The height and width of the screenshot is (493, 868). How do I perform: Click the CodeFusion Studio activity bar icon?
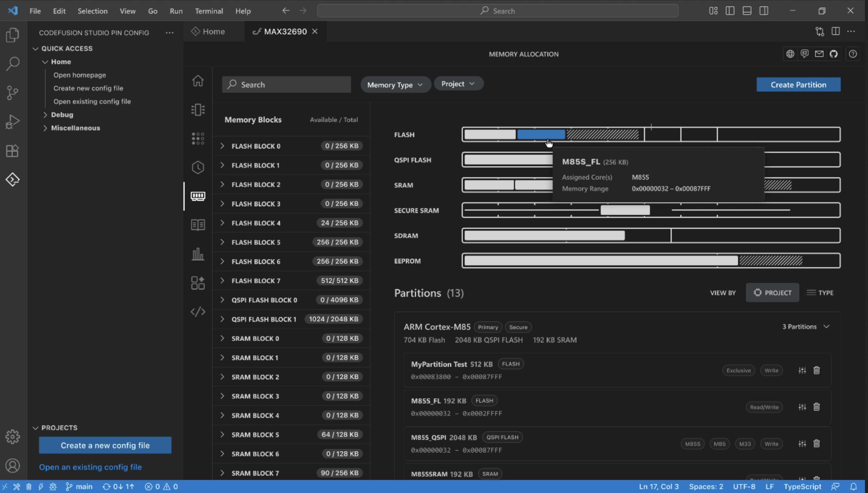pos(12,179)
